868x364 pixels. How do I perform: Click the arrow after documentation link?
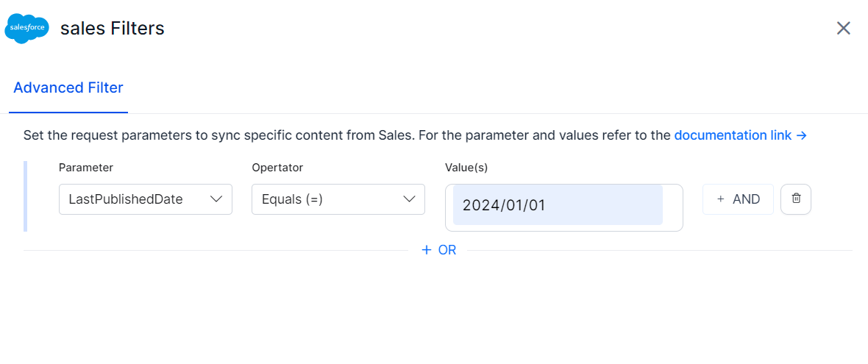pos(802,135)
